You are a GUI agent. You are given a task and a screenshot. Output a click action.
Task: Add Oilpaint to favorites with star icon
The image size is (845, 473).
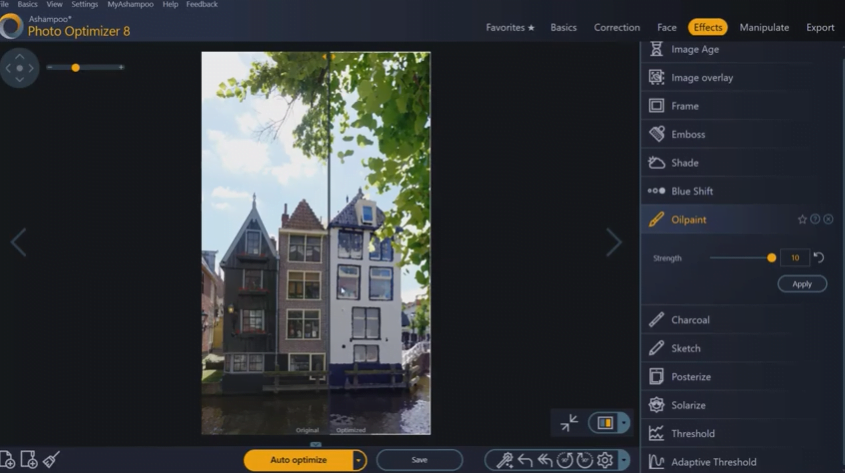[802, 219]
